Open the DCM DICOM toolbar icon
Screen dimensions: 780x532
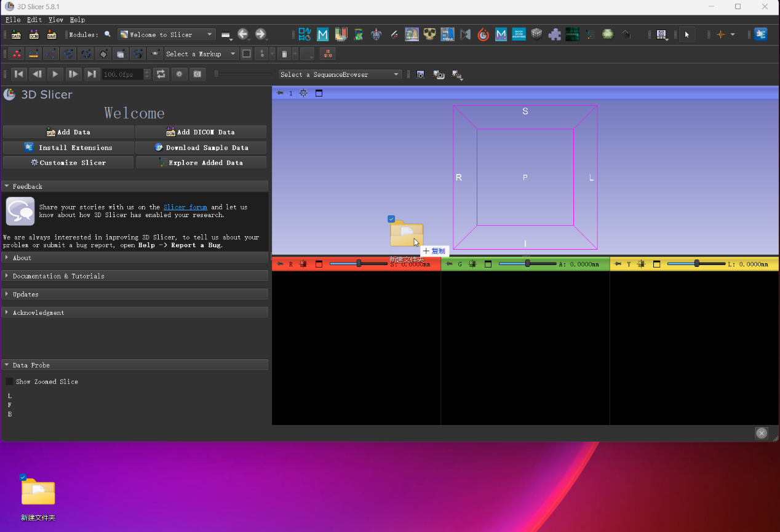click(x=34, y=34)
